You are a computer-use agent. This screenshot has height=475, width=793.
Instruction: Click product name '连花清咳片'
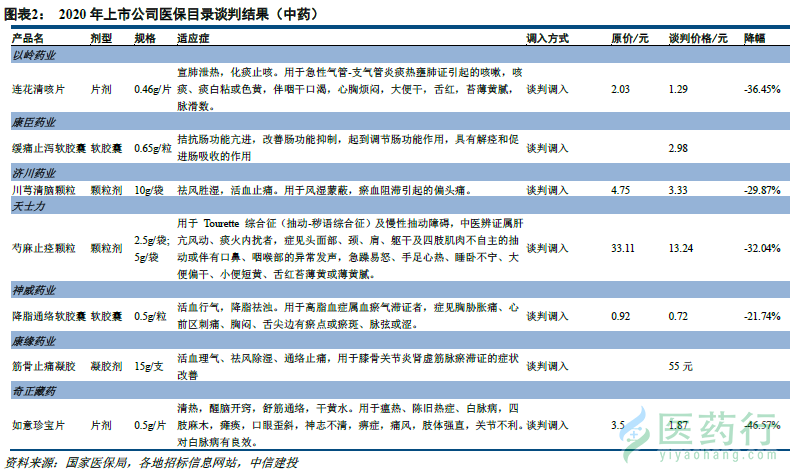[38, 89]
